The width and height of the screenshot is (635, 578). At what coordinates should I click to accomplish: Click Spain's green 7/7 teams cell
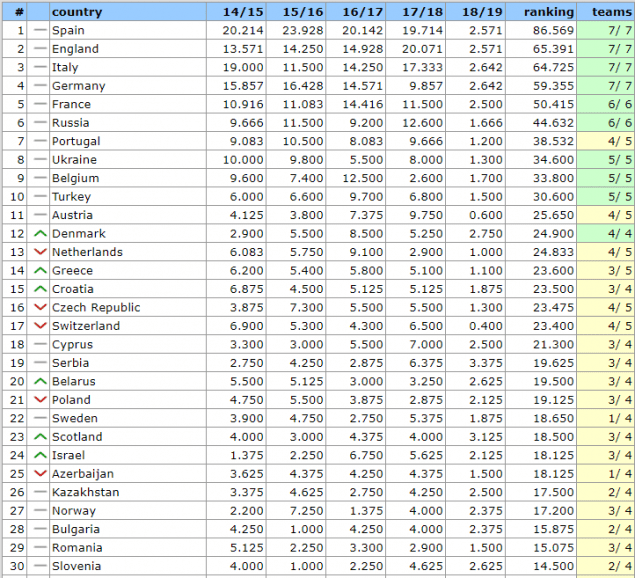coord(606,30)
